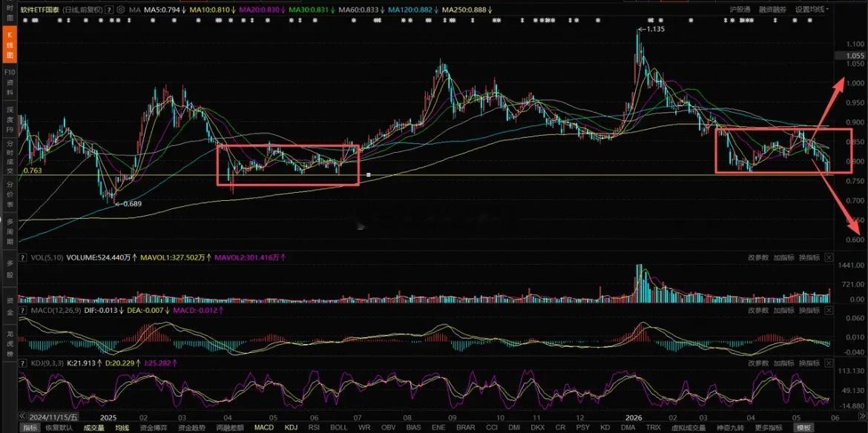Select the WR indicator
Image resolution: width=868 pixels, height=433 pixels.
[x=364, y=428]
